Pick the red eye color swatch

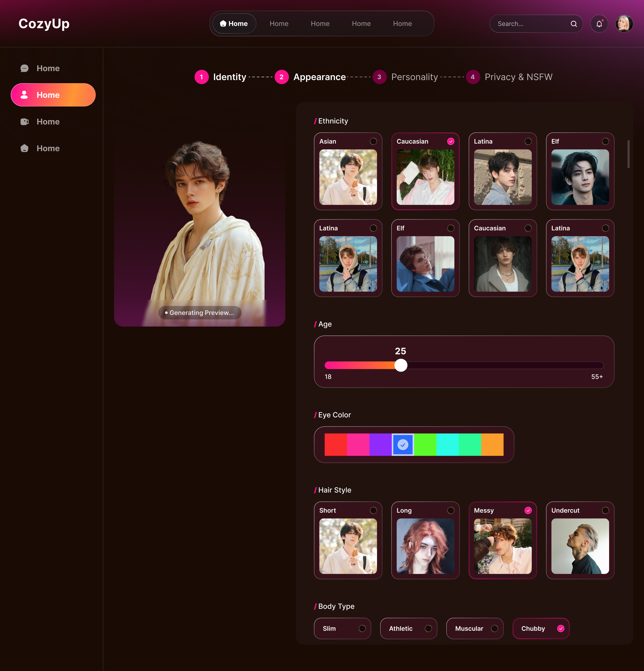click(336, 445)
